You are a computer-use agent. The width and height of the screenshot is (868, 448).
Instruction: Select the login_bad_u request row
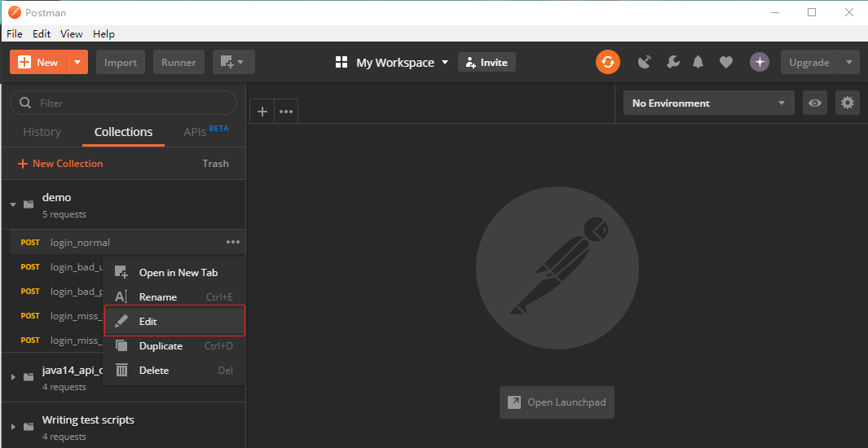[x=56, y=266]
